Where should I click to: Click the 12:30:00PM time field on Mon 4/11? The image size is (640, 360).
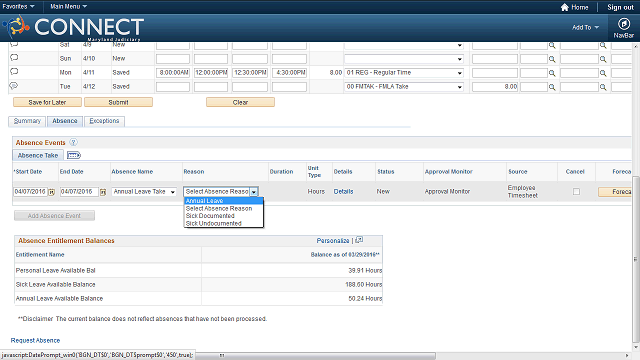[250, 73]
